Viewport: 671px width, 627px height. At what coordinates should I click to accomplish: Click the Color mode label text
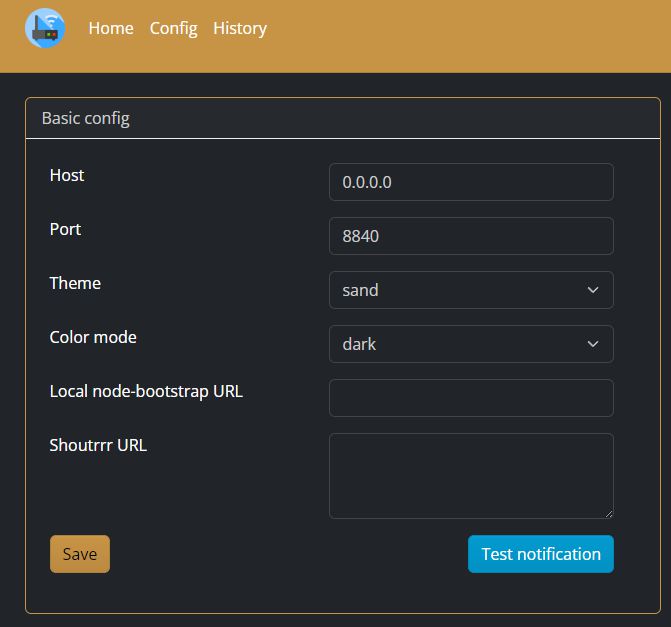coord(93,337)
